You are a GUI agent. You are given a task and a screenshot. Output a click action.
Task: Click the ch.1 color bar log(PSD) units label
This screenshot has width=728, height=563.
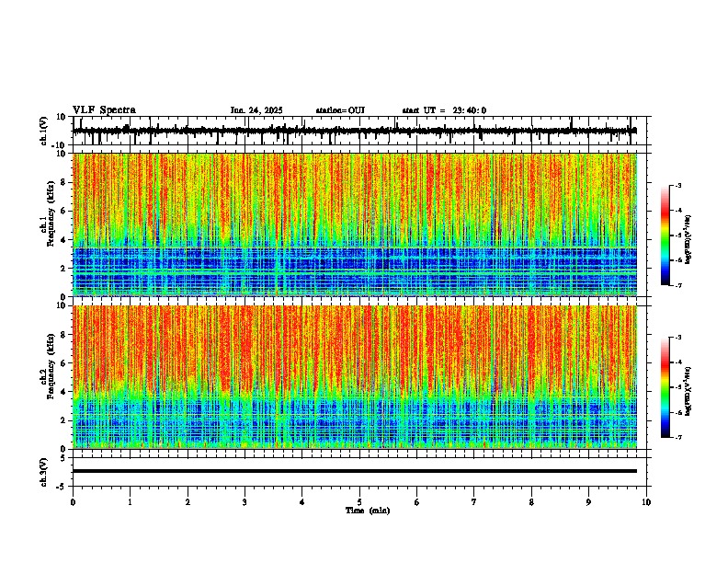click(x=688, y=240)
